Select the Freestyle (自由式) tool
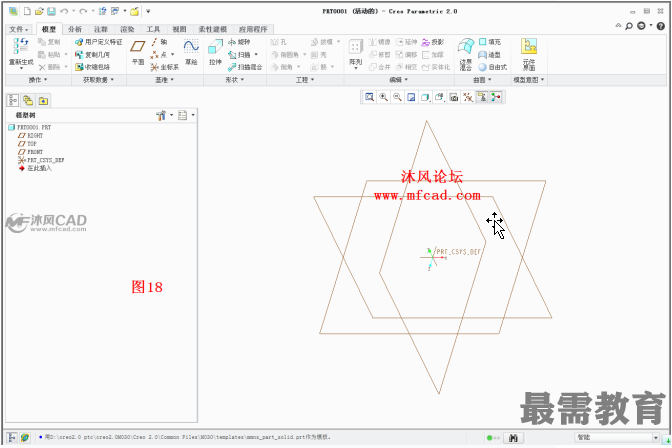 pyautogui.click(x=493, y=67)
